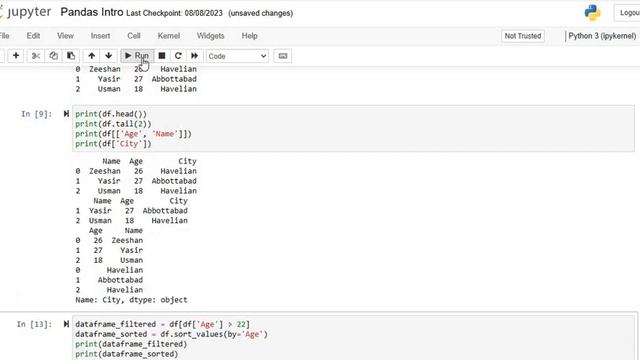Move selected cell up arrow
640x360 pixels.
click(91, 56)
